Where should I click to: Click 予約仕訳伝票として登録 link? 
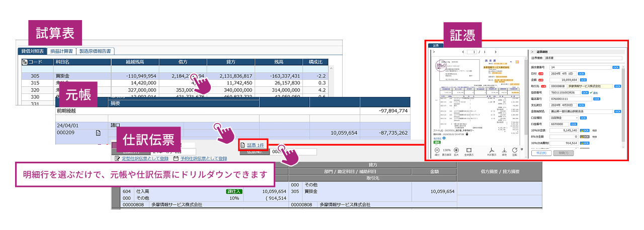(x=203, y=159)
